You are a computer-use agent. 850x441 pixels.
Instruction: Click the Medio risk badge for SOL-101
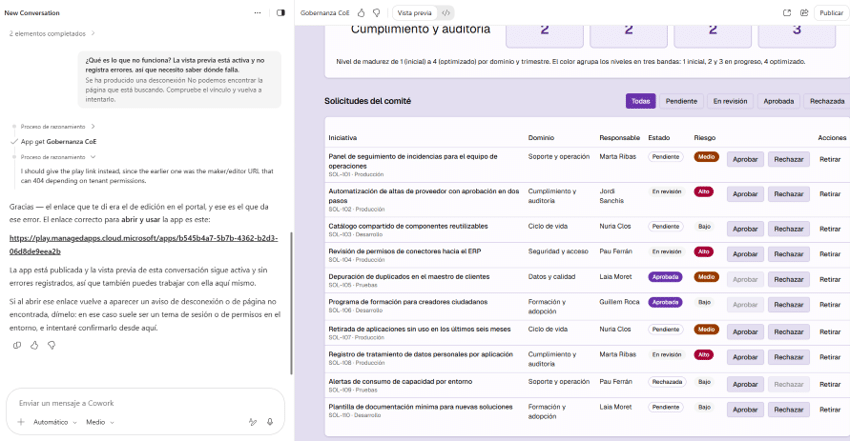(x=706, y=157)
